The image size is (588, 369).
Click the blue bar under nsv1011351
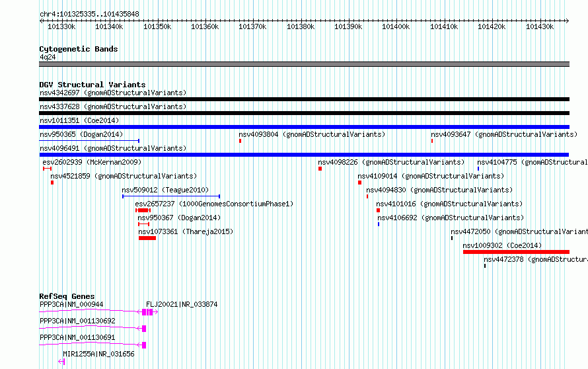coord(304,127)
